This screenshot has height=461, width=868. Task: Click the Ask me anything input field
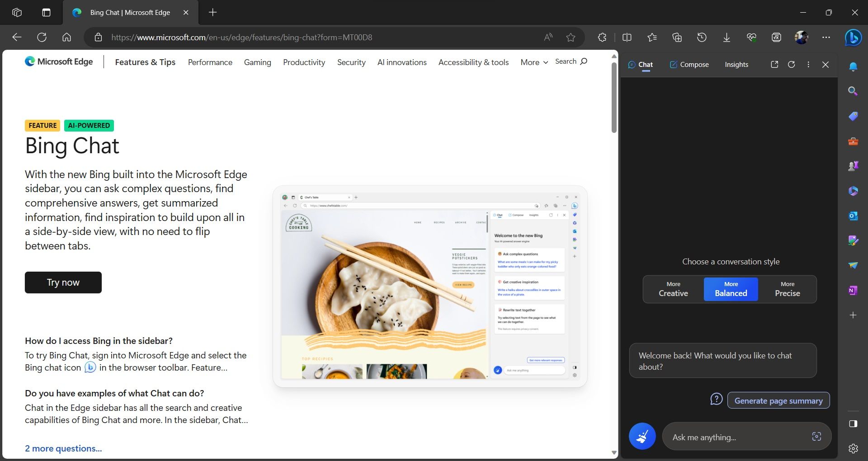tap(732, 437)
